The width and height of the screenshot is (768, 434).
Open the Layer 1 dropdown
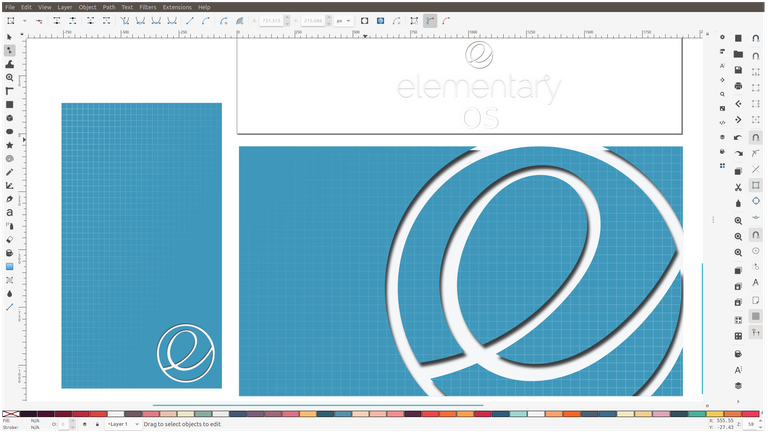(122, 424)
